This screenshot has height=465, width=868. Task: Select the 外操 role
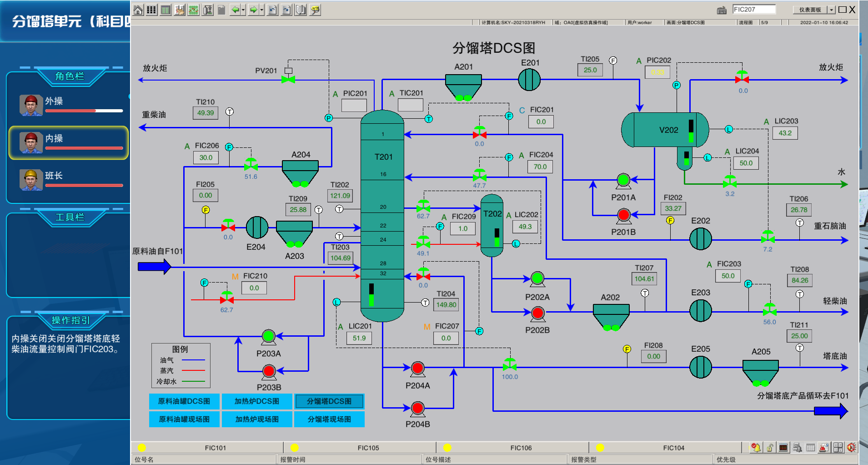(68, 105)
